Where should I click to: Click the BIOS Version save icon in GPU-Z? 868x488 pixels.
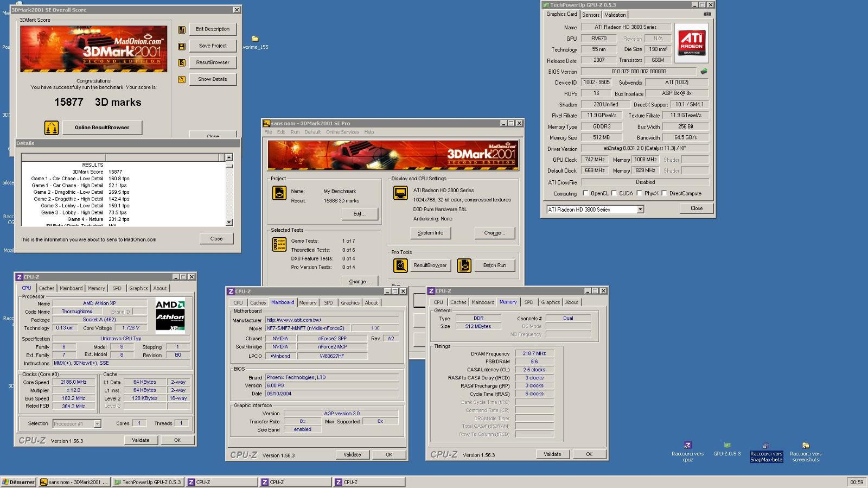tap(704, 71)
